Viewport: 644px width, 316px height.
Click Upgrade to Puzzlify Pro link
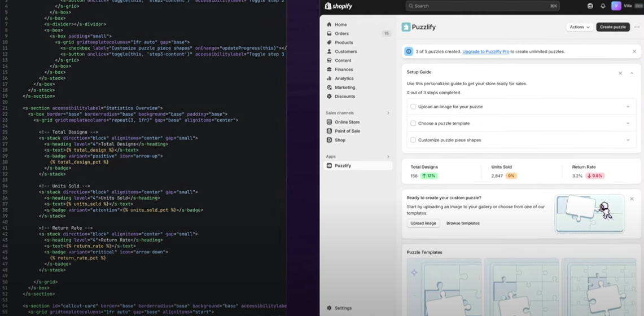pos(486,52)
